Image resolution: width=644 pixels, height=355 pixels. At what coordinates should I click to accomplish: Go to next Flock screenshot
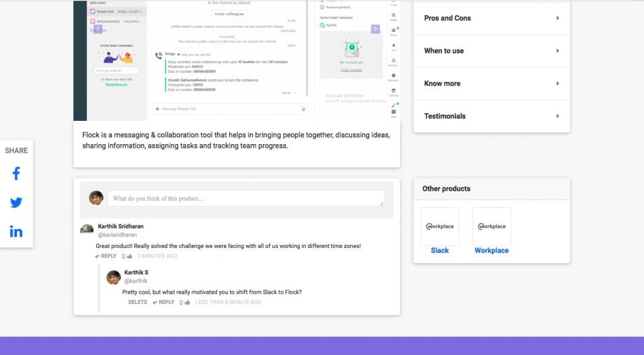(x=375, y=29)
